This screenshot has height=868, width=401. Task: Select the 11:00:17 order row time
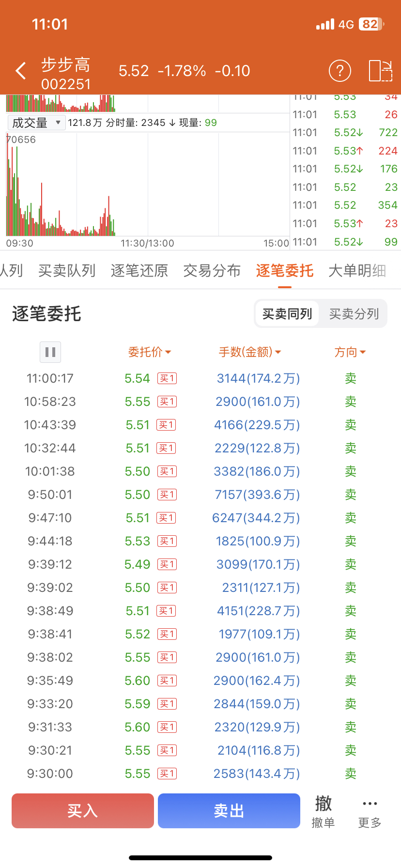click(50, 378)
